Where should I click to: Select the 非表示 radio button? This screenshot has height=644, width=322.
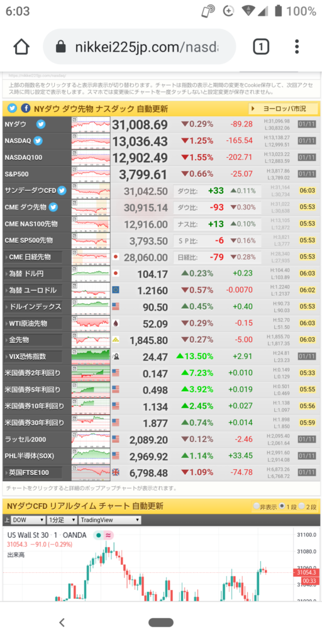tap(257, 506)
